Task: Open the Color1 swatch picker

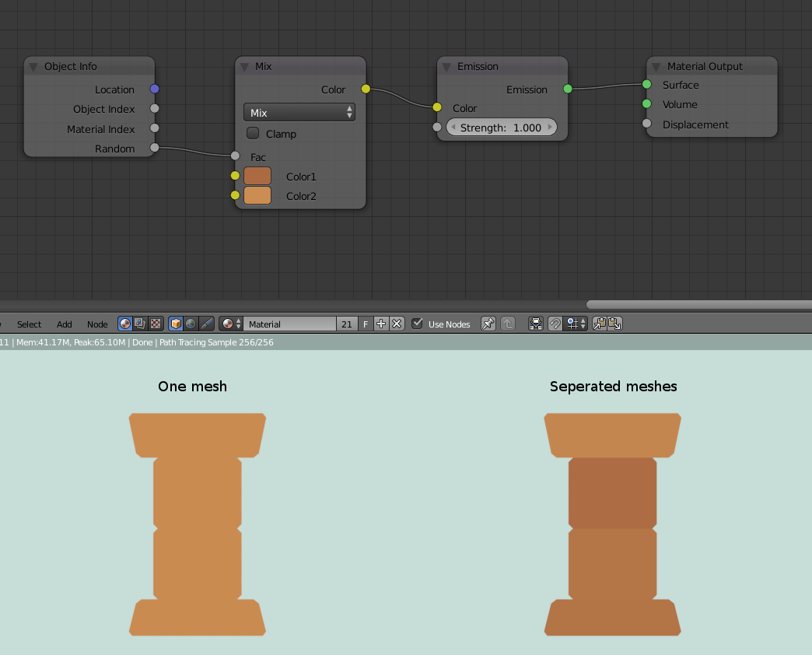Action: click(257, 176)
